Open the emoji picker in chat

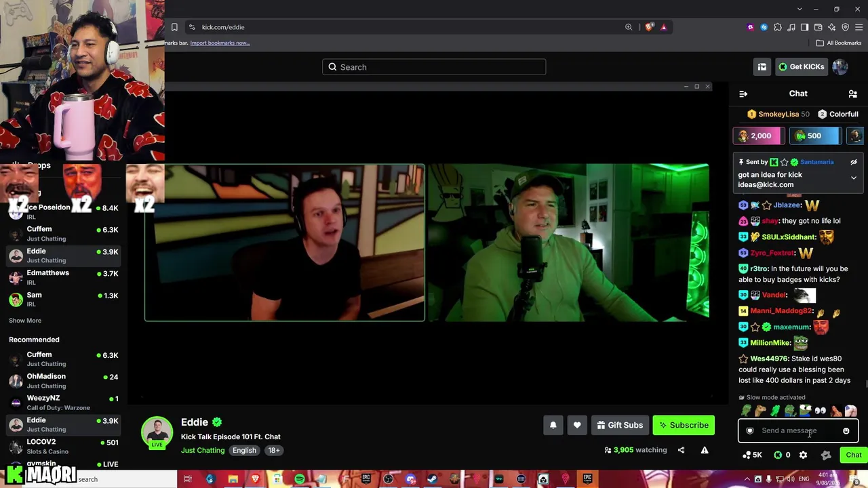click(x=846, y=430)
